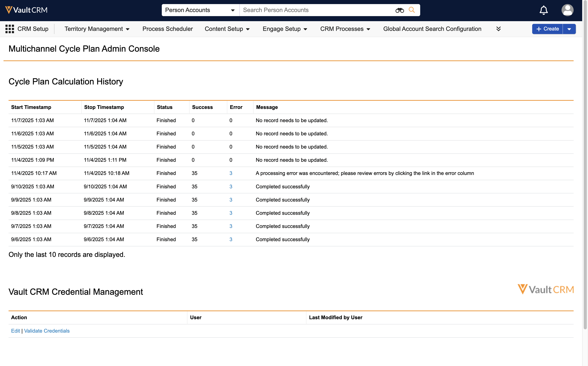Show more tabs with double-chevron icon

(x=498, y=29)
